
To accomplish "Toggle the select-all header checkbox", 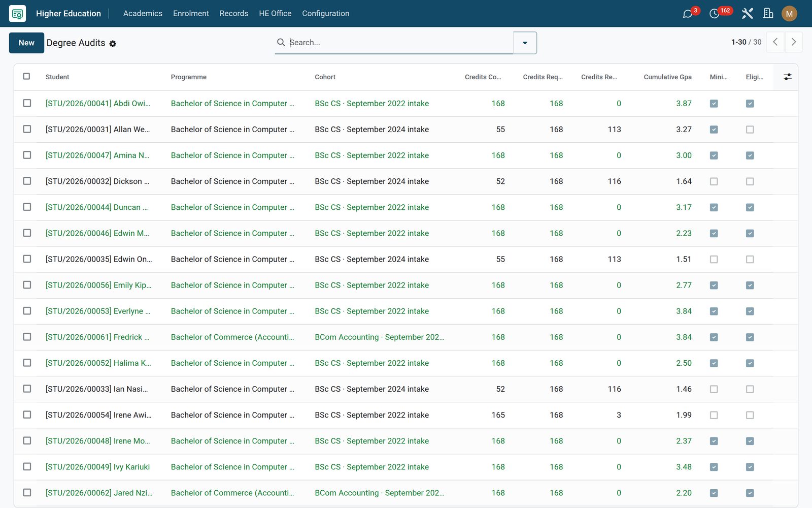I will 27,77.
